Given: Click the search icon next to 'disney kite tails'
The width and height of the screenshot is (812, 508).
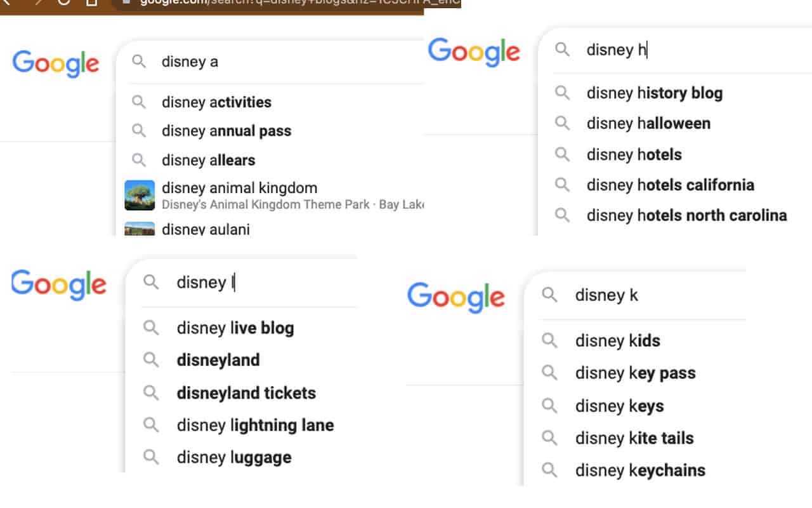Looking at the screenshot, I should tap(549, 438).
